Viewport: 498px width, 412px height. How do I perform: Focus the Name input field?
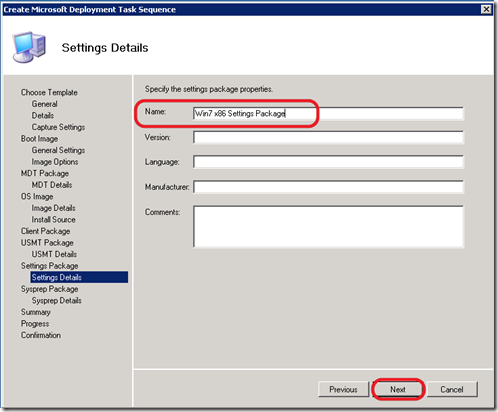click(x=328, y=113)
